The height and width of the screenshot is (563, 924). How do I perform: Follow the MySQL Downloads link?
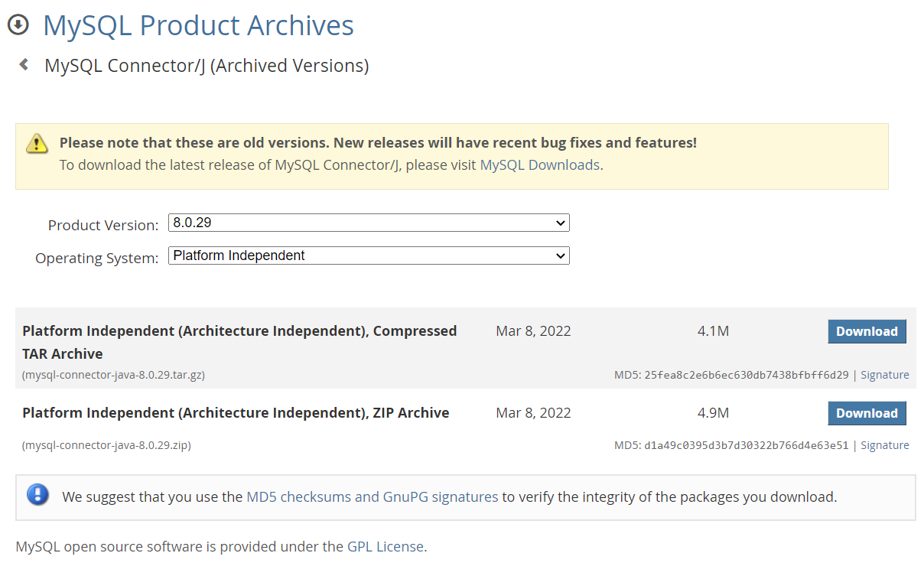[539, 164]
